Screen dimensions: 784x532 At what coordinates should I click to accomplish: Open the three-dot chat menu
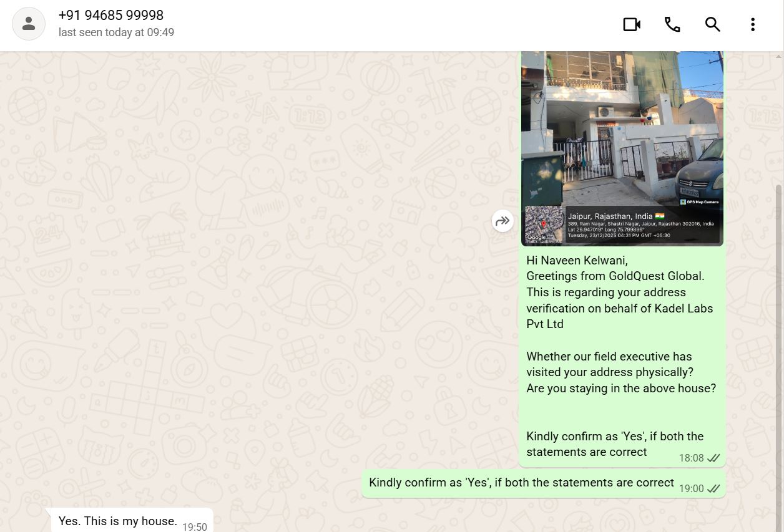click(753, 24)
